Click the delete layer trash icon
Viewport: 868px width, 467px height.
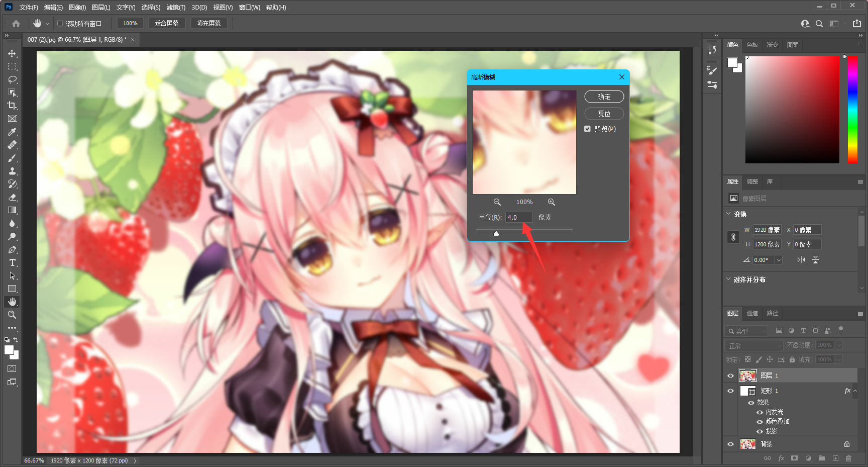point(848,458)
